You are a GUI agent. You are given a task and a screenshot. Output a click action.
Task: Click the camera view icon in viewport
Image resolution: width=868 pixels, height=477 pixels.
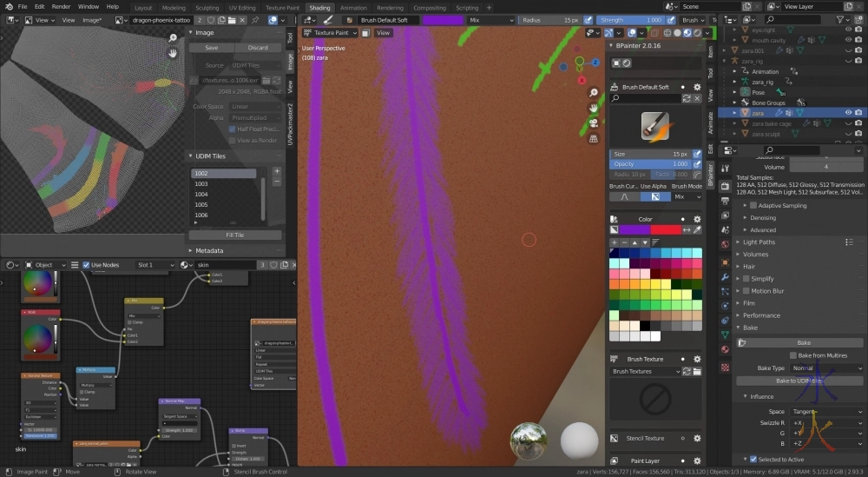(x=593, y=122)
